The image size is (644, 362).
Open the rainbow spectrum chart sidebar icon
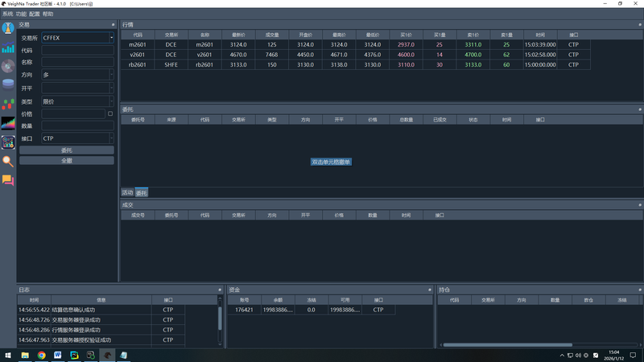coord(8,122)
